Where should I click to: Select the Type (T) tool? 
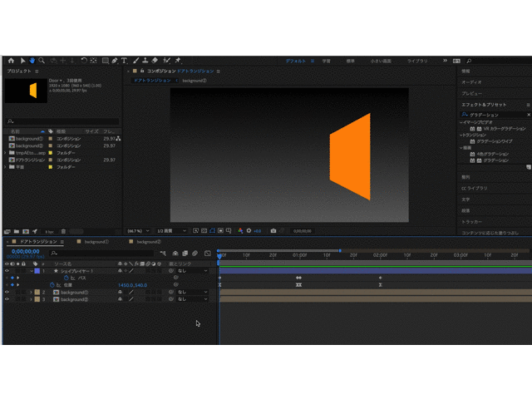coord(124,61)
